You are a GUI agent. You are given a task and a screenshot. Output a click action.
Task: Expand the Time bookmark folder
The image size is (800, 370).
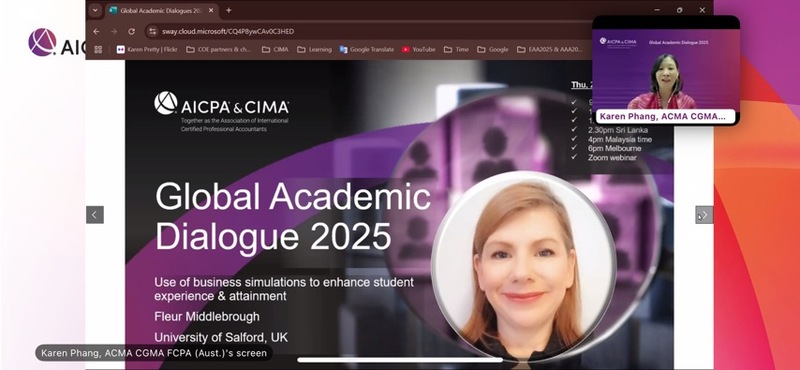click(x=456, y=50)
